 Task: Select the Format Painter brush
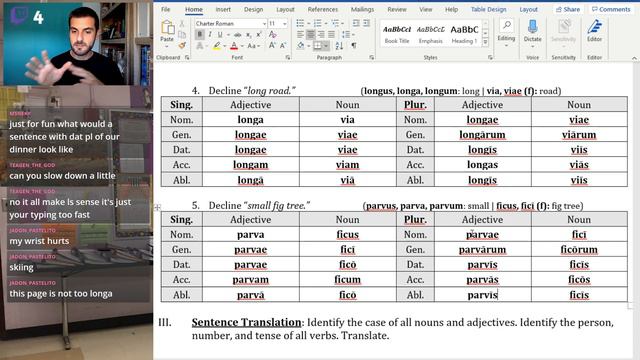[182, 45]
